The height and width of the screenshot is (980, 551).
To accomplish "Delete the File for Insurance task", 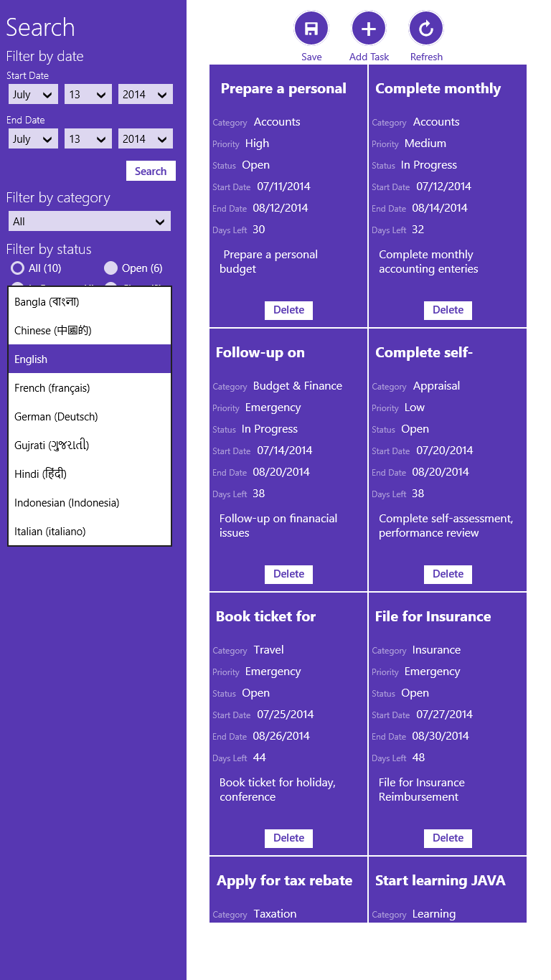I will click(448, 838).
